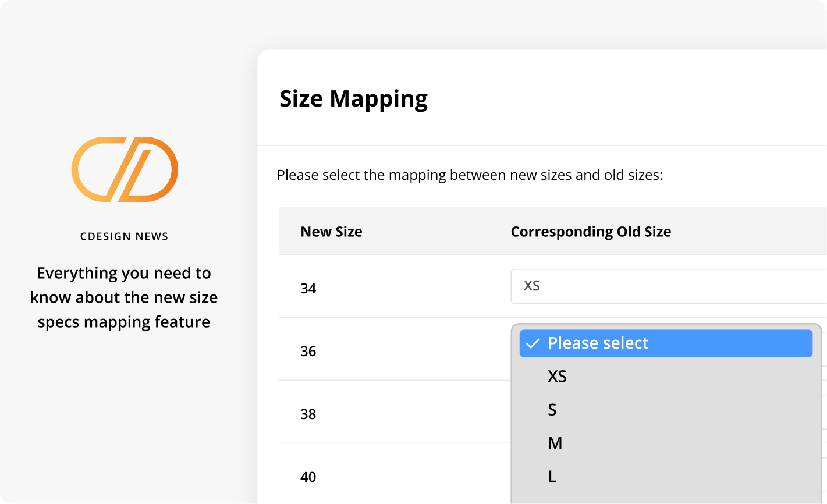Image resolution: width=827 pixels, height=504 pixels.
Task: Open the new size specs mapping headline
Action: (124, 297)
